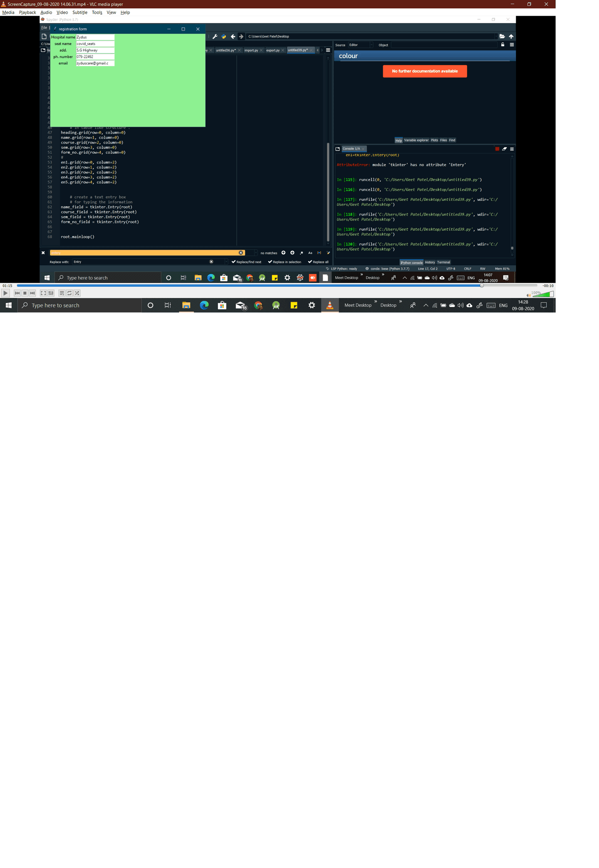
Task: Click Replace in selection button
Action: point(285,262)
